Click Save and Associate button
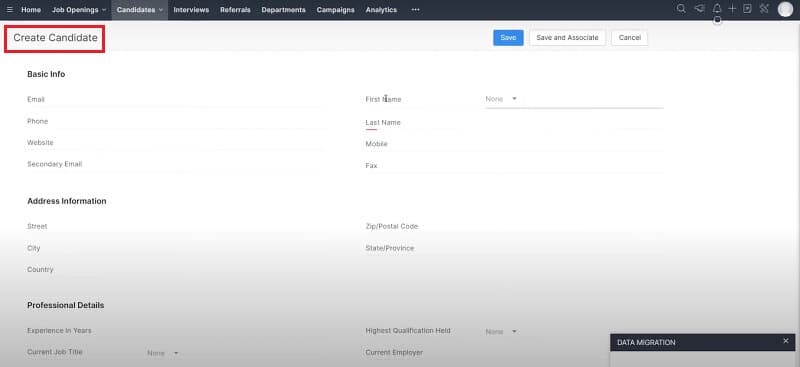The width and height of the screenshot is (800, 367). [x=567, y=38]
